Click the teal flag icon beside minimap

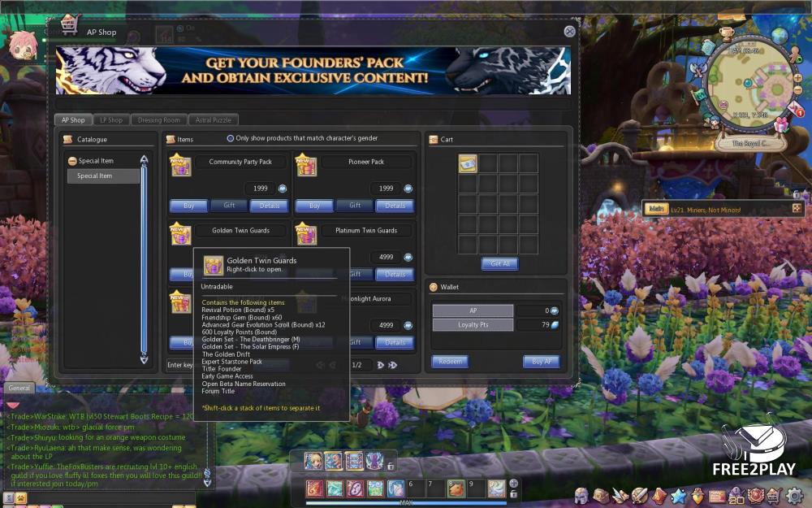(700, 95)
